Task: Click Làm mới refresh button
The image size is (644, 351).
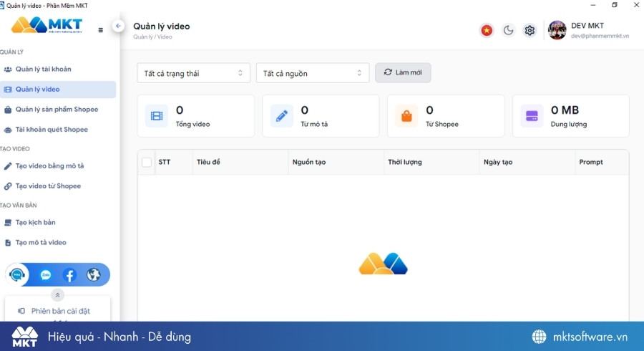Action: pos(403,73)
